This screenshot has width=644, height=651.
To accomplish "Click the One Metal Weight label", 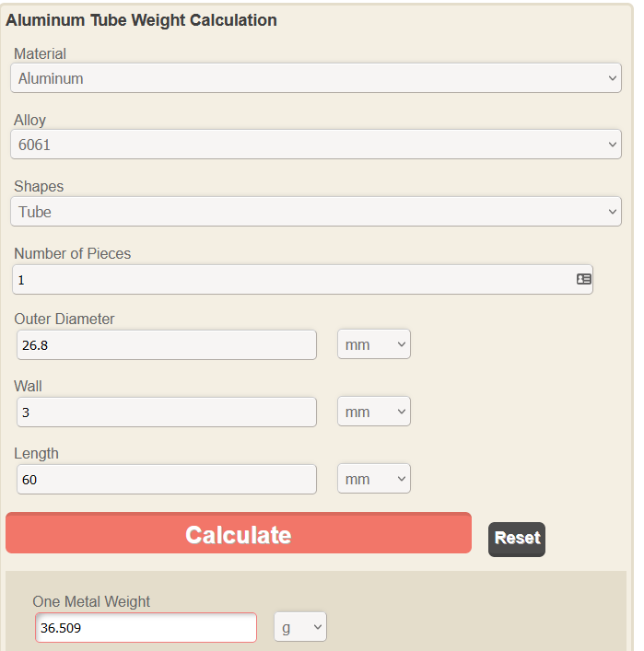I will click(91, 601).
